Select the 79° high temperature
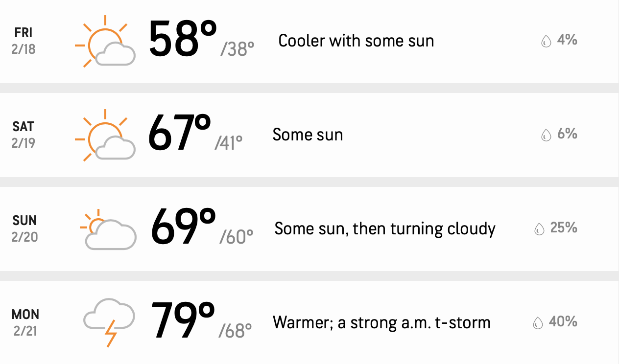 click(x=183, y=320)
